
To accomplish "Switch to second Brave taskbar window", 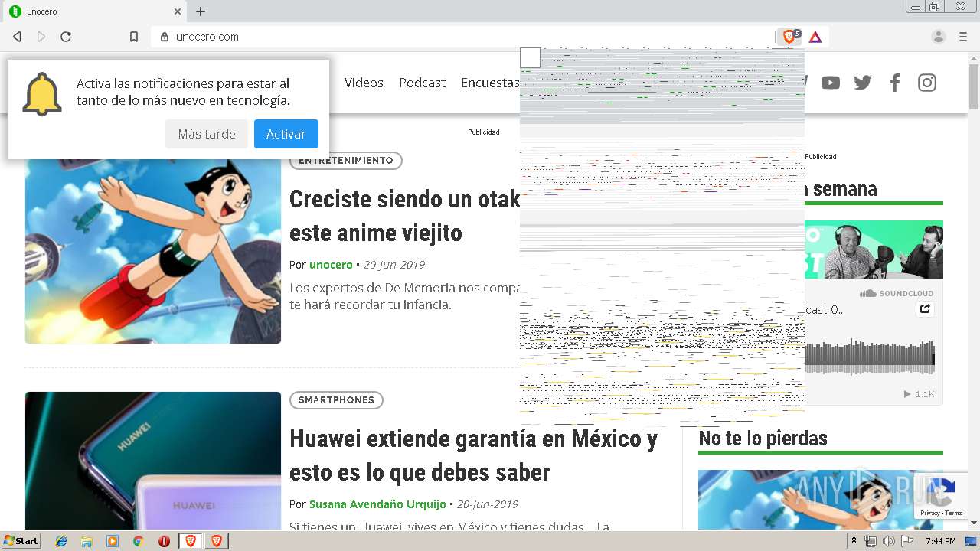I will coord(217,541).
